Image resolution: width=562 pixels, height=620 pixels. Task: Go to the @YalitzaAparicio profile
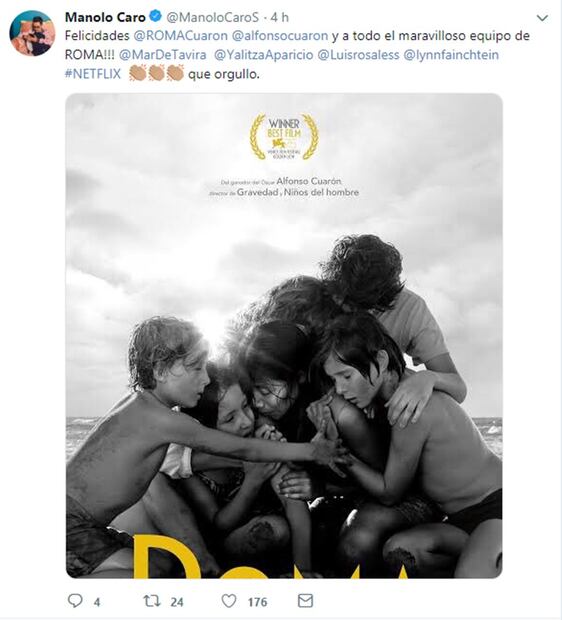[x=264, y=55]
